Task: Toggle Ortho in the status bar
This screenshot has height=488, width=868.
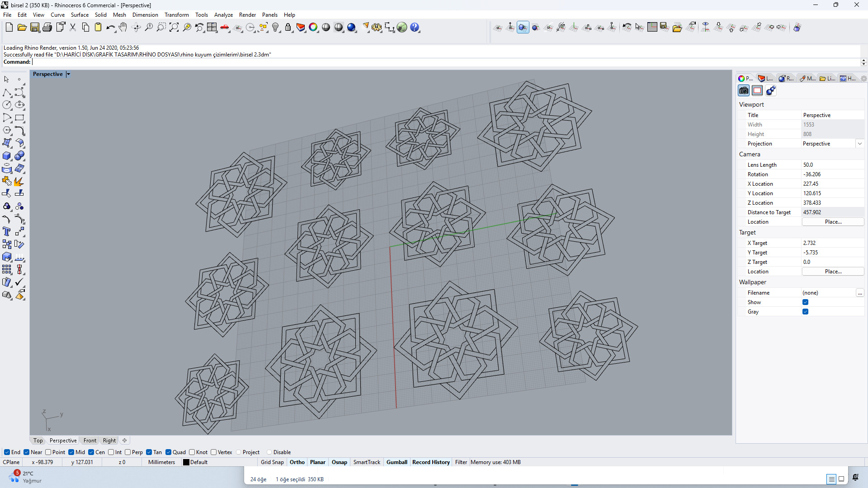Action: pyautogui.click(x=297, y=462)
